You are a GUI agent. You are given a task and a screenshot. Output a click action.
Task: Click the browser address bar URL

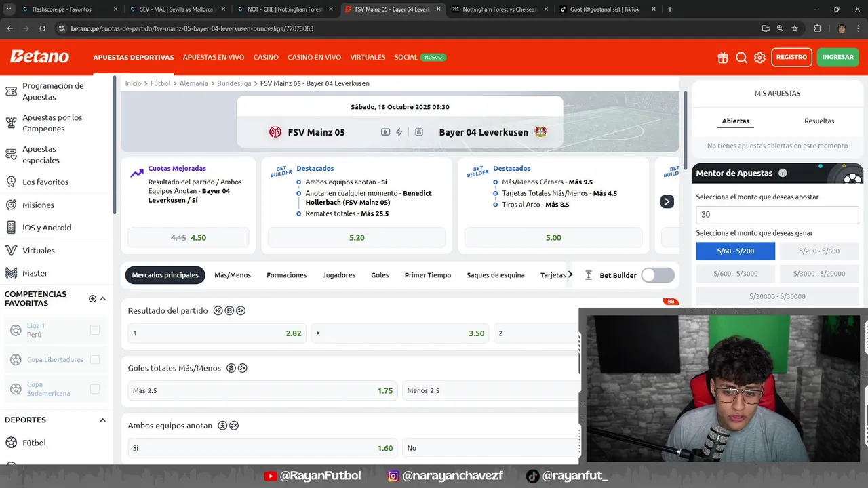click(x=192, y=28)
